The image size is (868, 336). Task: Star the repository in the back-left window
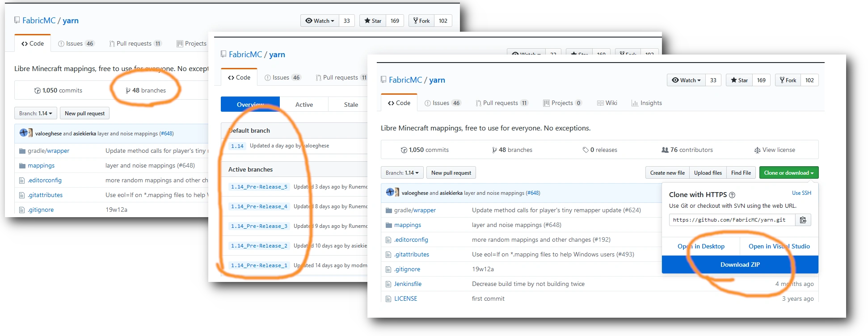372,21
